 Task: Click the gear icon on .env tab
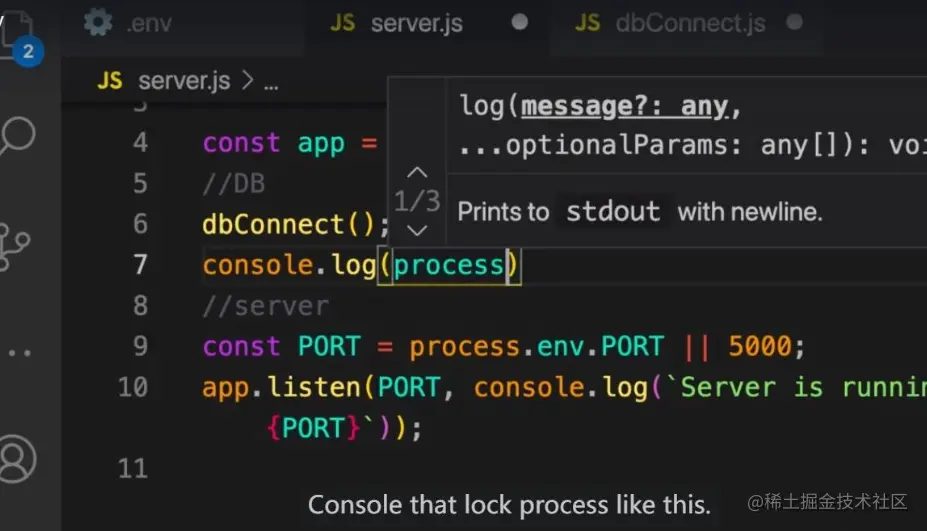click(98, 22)
